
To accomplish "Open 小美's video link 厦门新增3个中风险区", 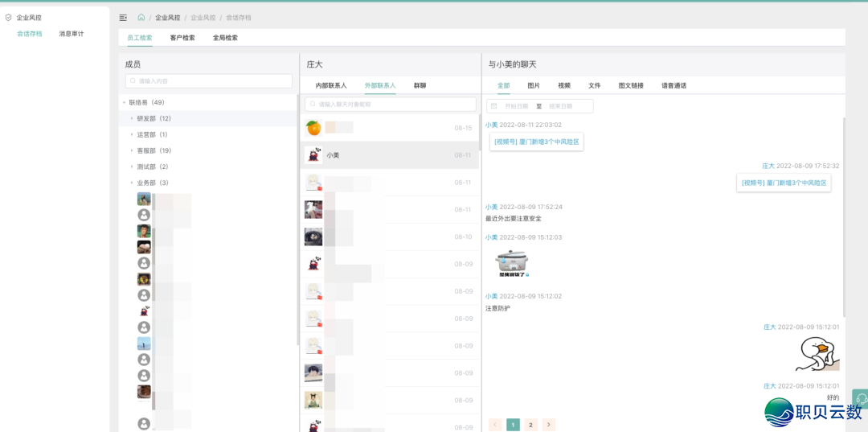I will 536,142.
